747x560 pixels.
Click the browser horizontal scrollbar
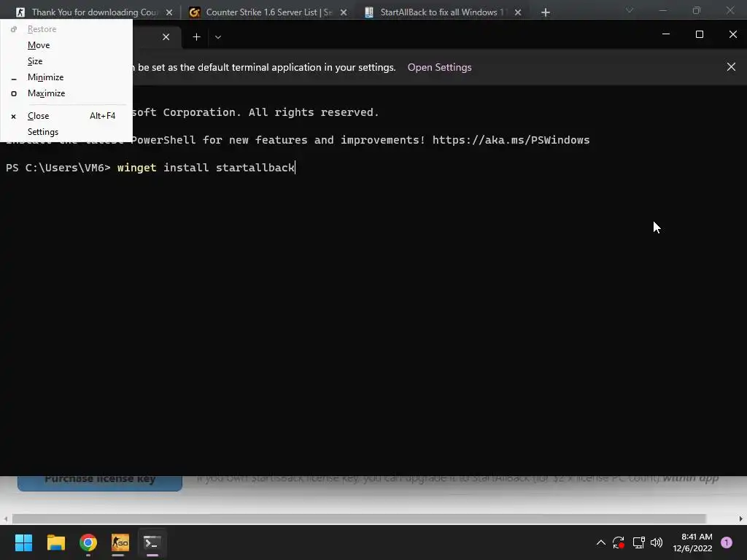[x=359, y=518]
